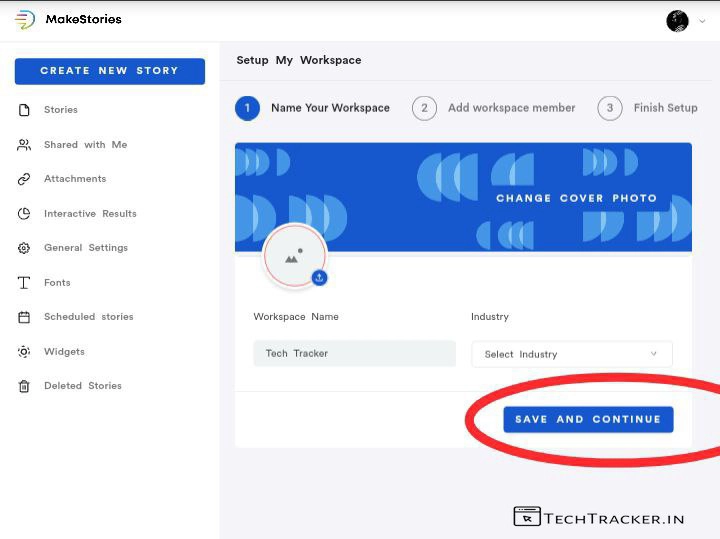720x539 pixels.
Task: Click the Create New Story button
Action: 109,71
